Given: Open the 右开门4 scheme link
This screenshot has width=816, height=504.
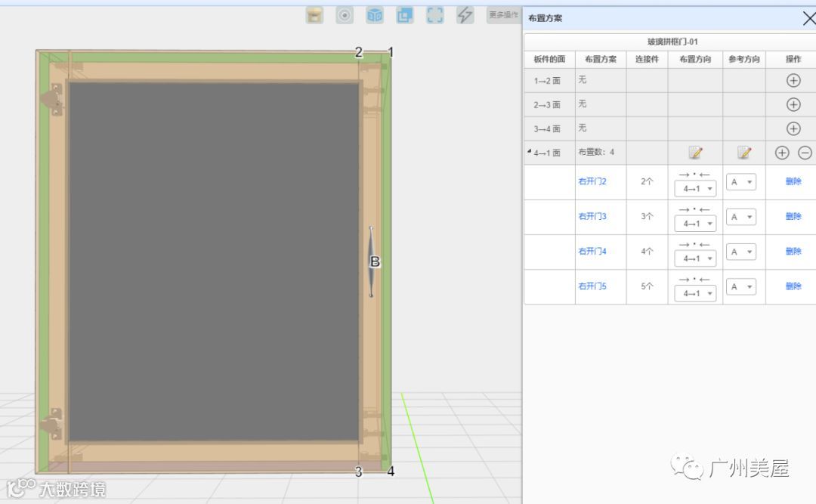Looking at the screenshot, I should click(x=592, y=252).
